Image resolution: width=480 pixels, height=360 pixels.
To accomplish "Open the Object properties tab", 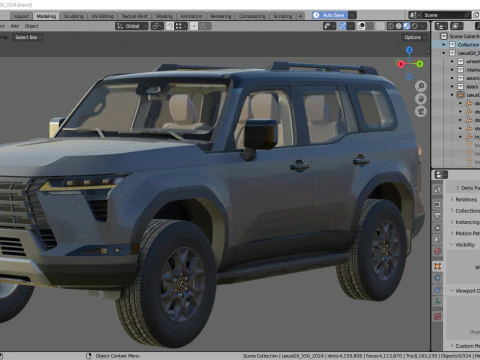I will 438,266.
